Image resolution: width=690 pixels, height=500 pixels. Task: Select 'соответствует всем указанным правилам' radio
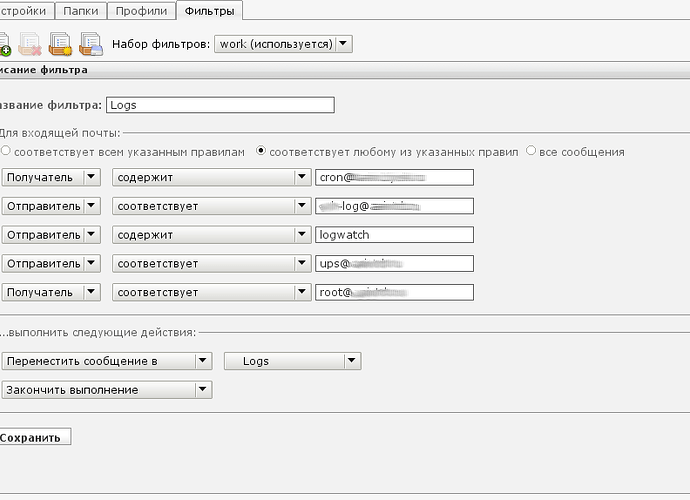pyautogui.click(x=5, y=151)
